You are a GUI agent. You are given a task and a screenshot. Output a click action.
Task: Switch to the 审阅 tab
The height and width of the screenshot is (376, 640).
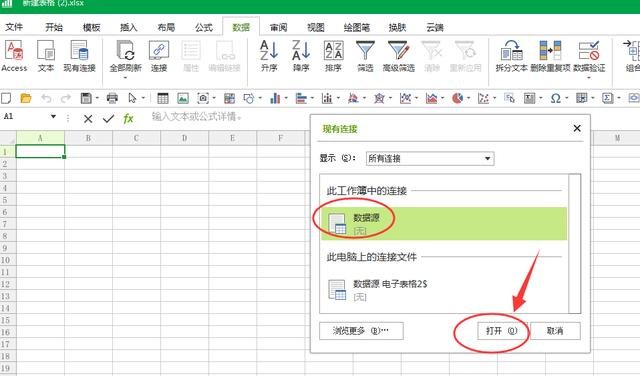(278, 27)
